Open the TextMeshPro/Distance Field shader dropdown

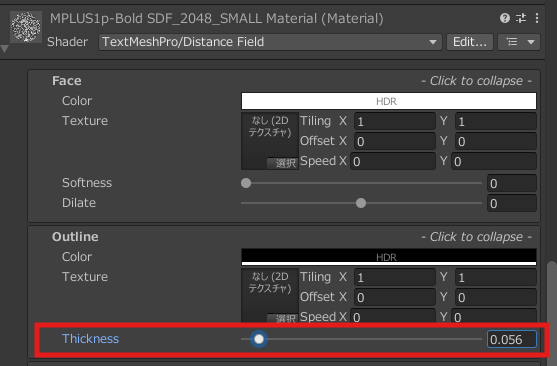click(x=270, y=42)
